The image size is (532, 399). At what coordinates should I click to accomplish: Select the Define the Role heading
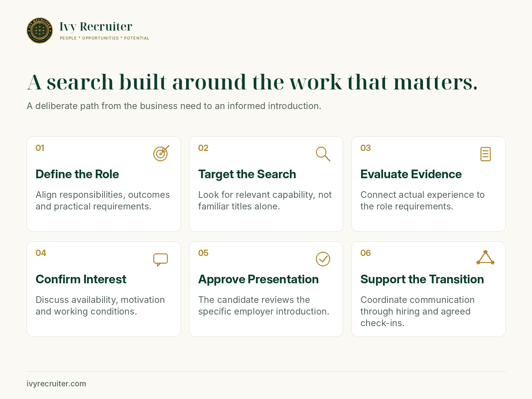(77, 174)
